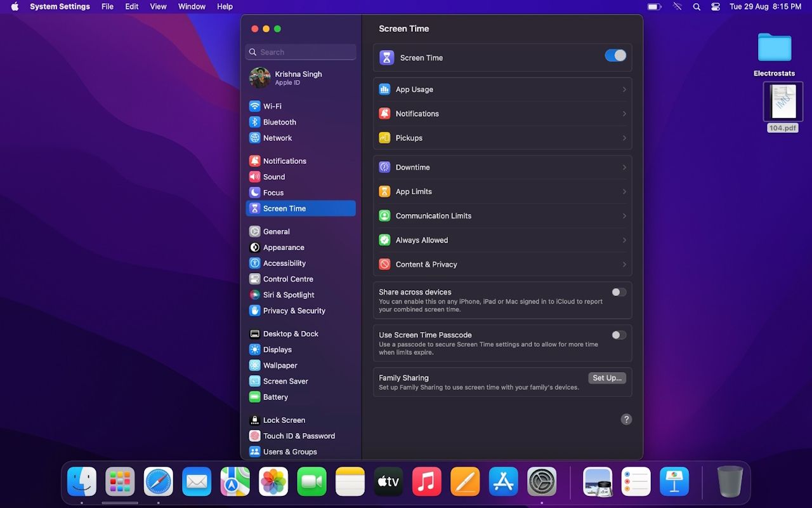Expand Downtime row chevron
812x508 pixels.
tap(624, 168)
